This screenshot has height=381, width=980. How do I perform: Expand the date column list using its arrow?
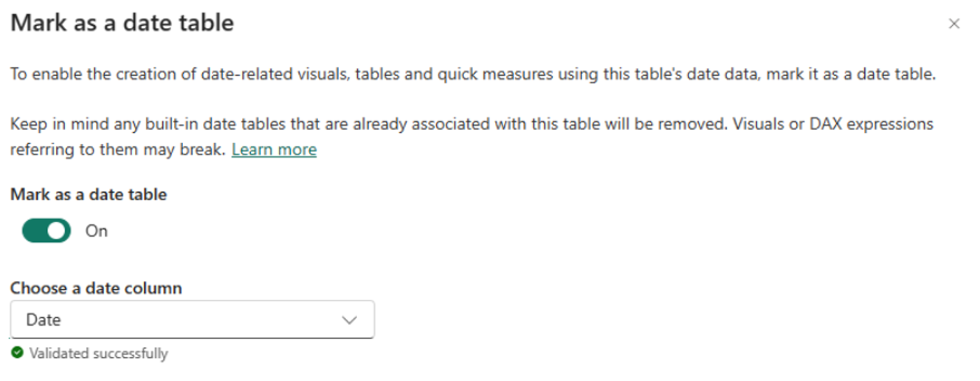(349, 320)
